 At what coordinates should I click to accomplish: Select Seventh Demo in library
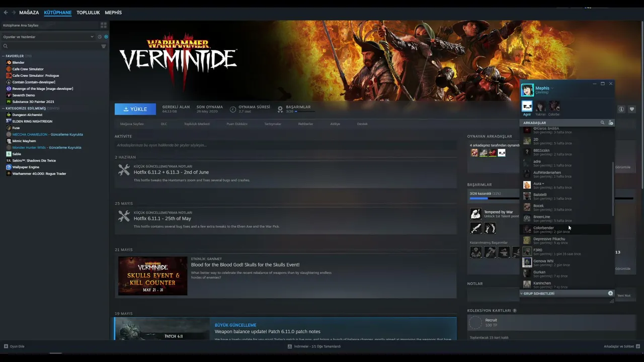[23, 95]
